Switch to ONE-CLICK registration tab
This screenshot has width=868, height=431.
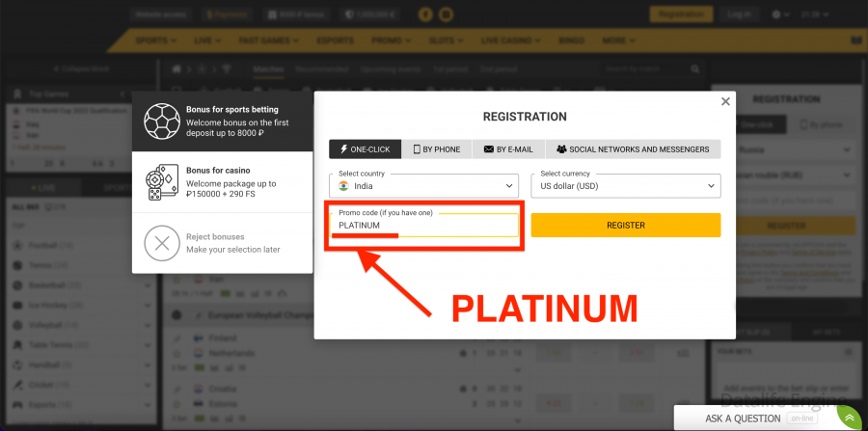[365, 149]
